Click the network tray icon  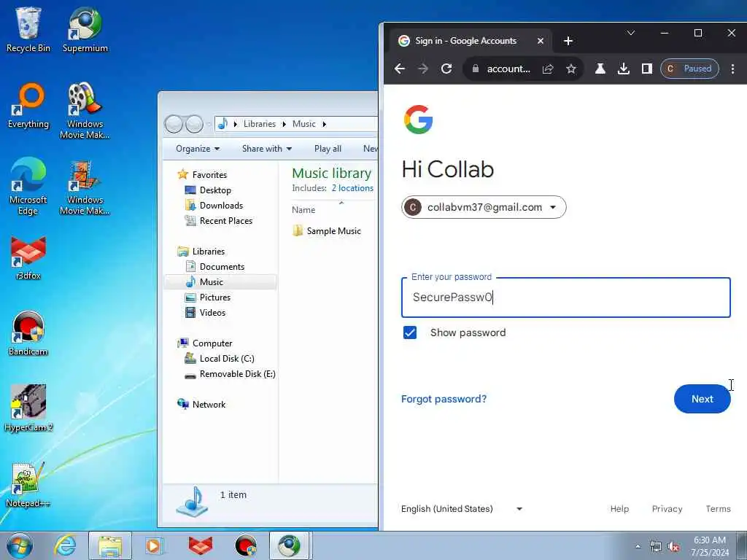656,547
